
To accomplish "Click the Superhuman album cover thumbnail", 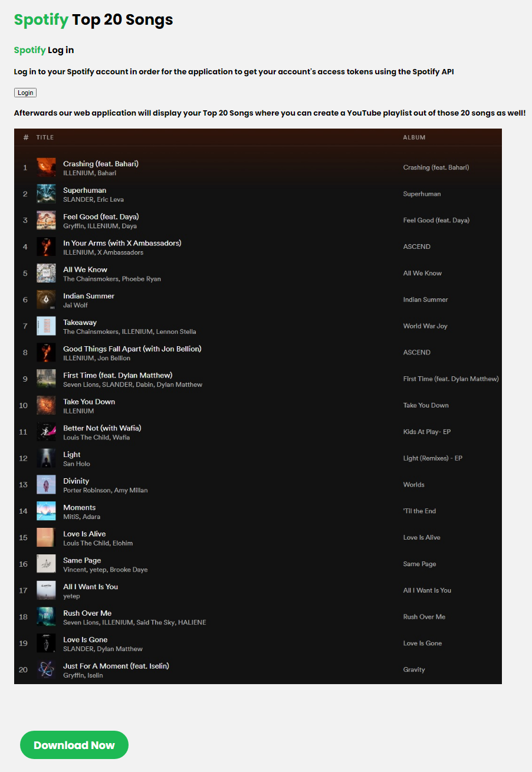I will point(46,194).
